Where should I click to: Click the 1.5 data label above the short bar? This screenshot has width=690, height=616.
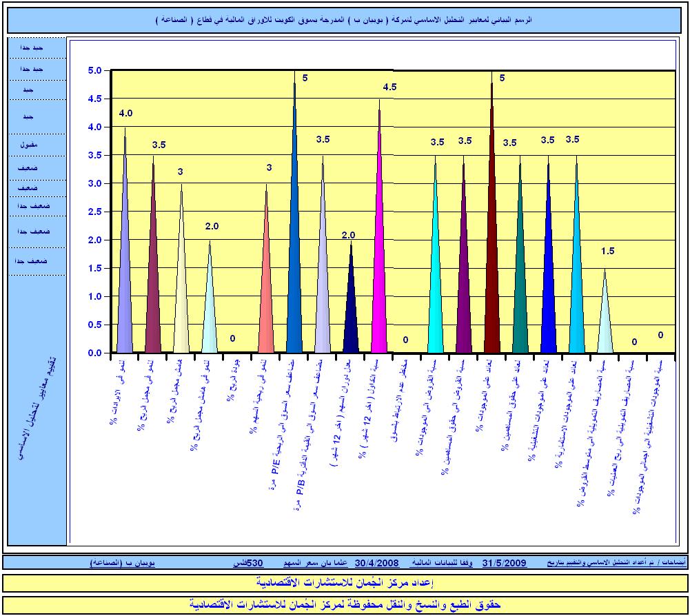607,251
